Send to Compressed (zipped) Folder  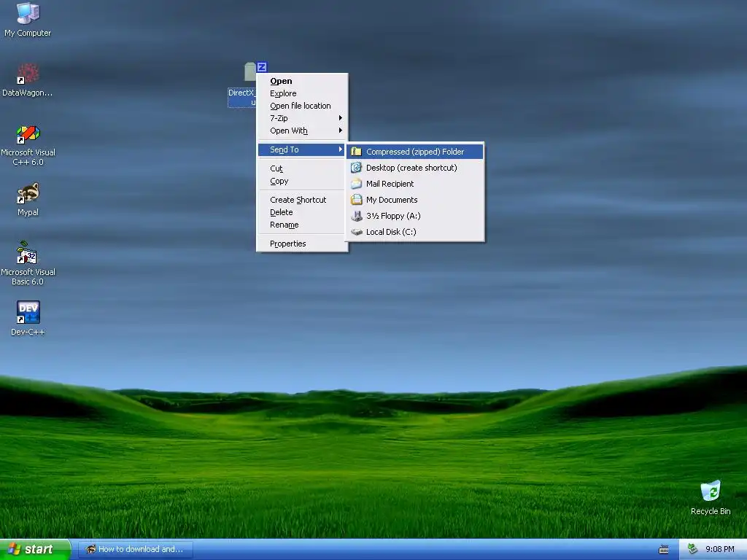[415, 152]
